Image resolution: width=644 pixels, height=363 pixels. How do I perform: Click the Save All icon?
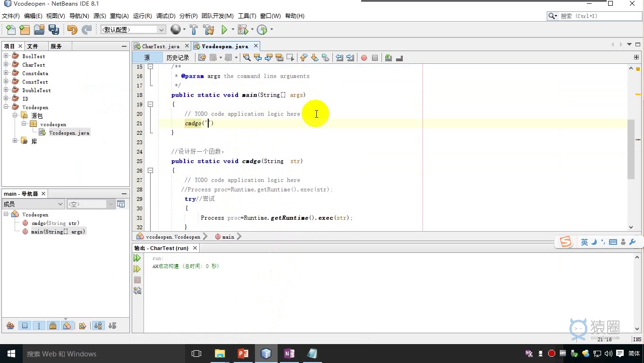pyautogui.click(x=54, y=30)
